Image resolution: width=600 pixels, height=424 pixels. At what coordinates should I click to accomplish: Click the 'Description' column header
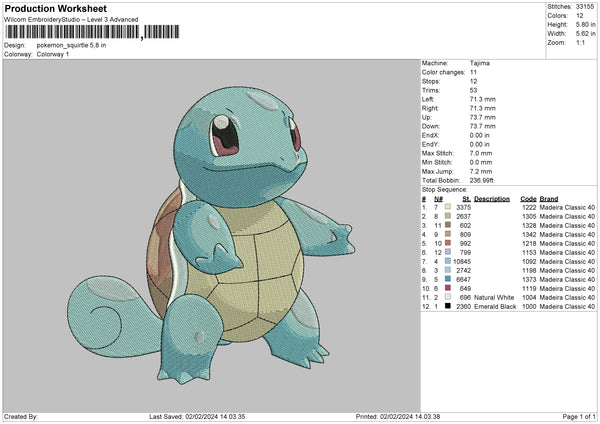coord(492,199)
